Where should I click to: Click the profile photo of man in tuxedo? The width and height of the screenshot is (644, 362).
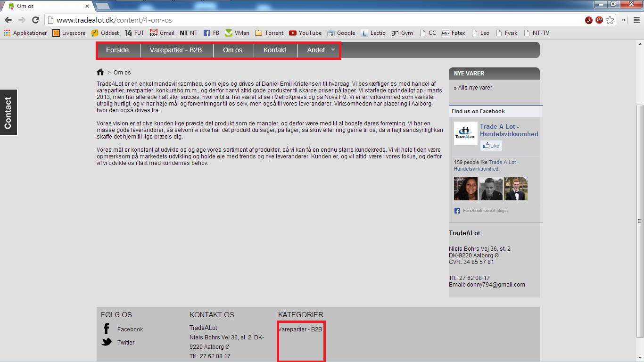(x=516, y=189)
